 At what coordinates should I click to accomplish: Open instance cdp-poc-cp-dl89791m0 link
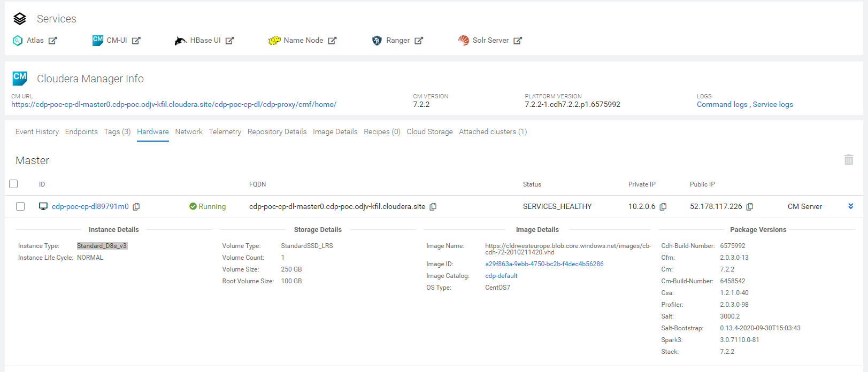pos(90,206)
